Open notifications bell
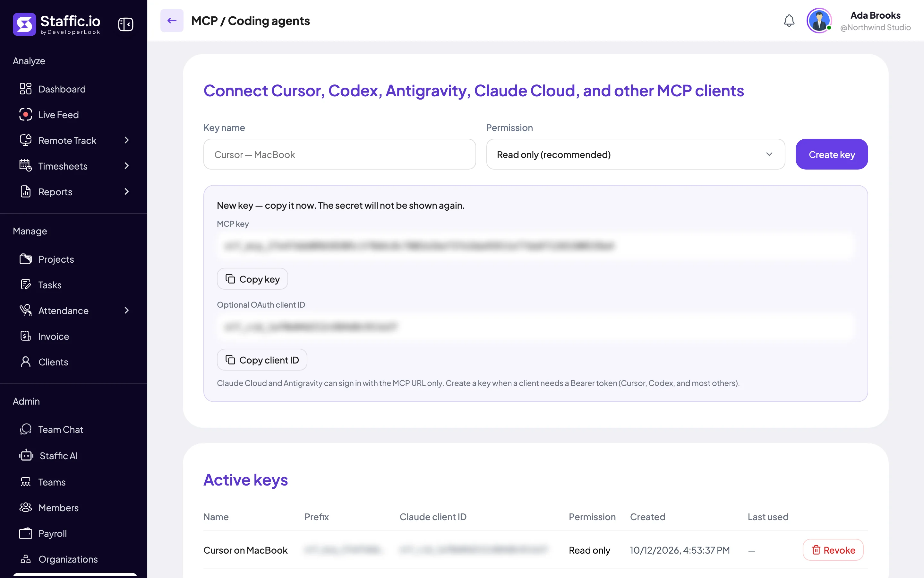 tap(789, 21)
